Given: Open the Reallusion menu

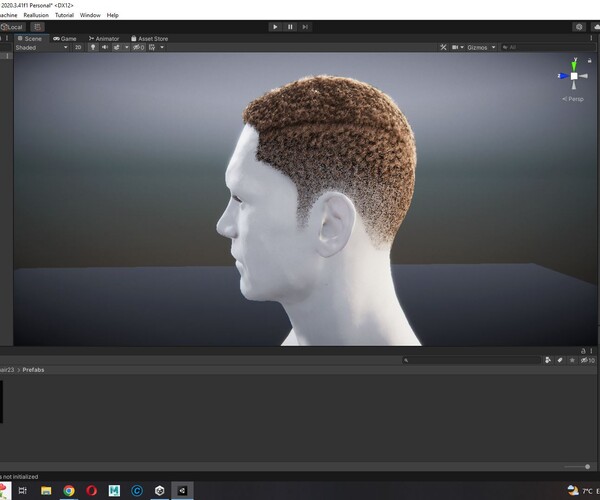Looking at the screenshot, I should coord(36,15).
